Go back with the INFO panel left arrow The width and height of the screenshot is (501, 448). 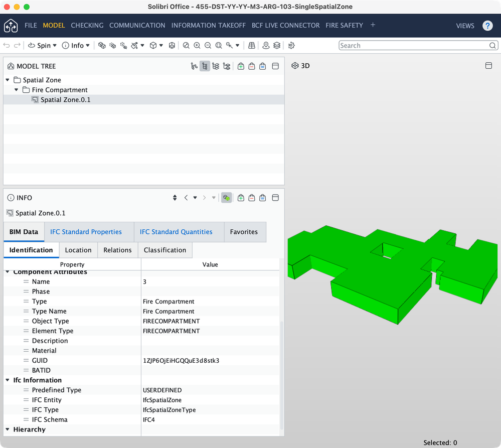pyautogui.click(x=186, y=198)
